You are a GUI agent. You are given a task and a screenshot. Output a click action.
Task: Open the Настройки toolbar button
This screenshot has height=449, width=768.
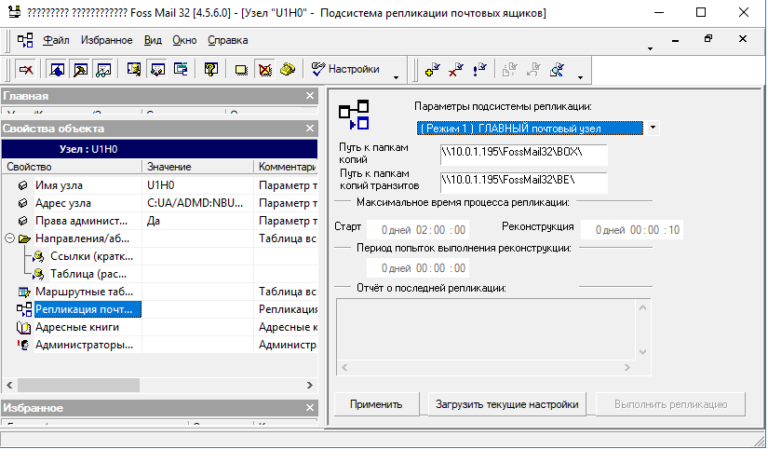tap(346, 69)
